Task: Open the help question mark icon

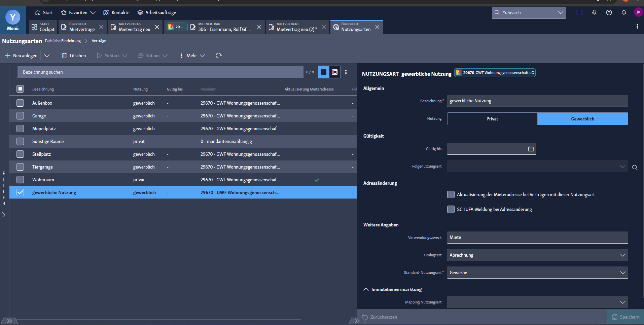Action: (x=609, y=12)
